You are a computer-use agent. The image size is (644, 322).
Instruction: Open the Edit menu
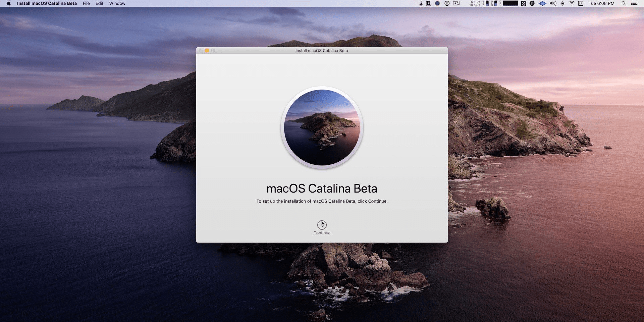coord(99,3)
